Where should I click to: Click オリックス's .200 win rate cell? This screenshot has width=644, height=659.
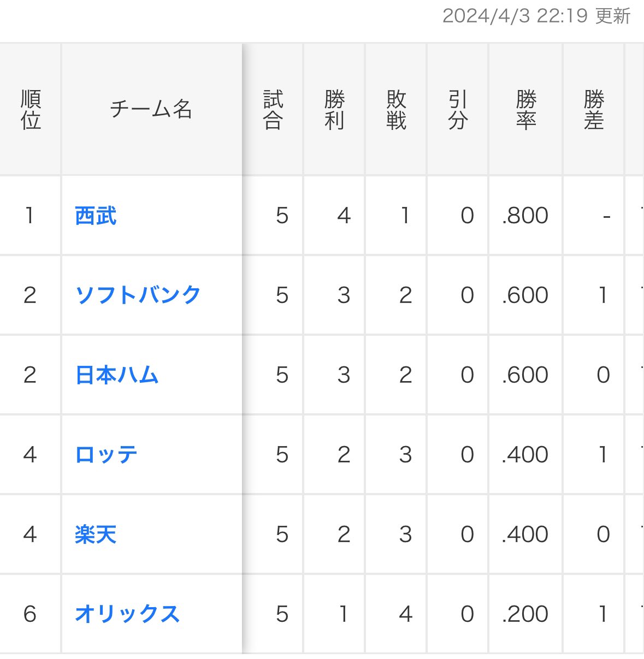pos(525,614)
